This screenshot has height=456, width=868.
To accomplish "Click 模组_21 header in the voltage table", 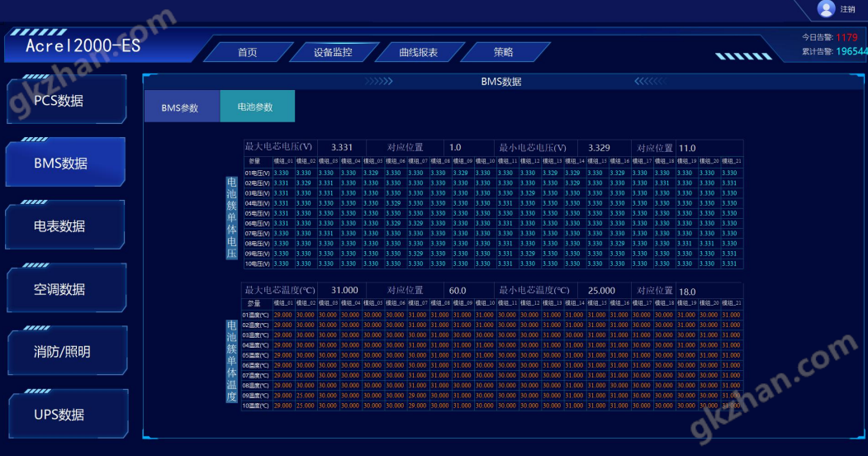I will [731, 161].
